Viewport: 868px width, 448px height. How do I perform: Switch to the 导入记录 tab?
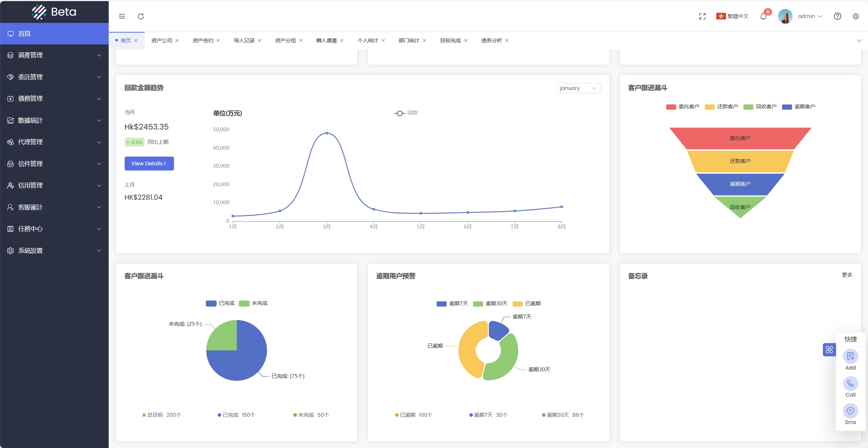(x=244, y=41)
